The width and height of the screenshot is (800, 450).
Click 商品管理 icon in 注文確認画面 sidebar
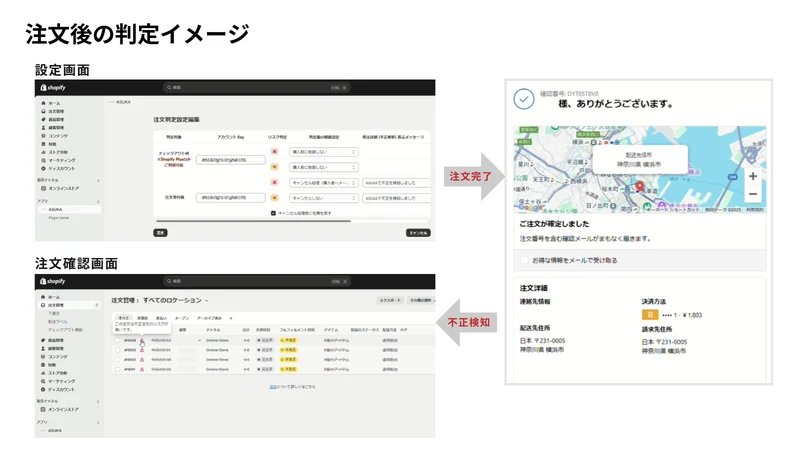coord(43,340)
